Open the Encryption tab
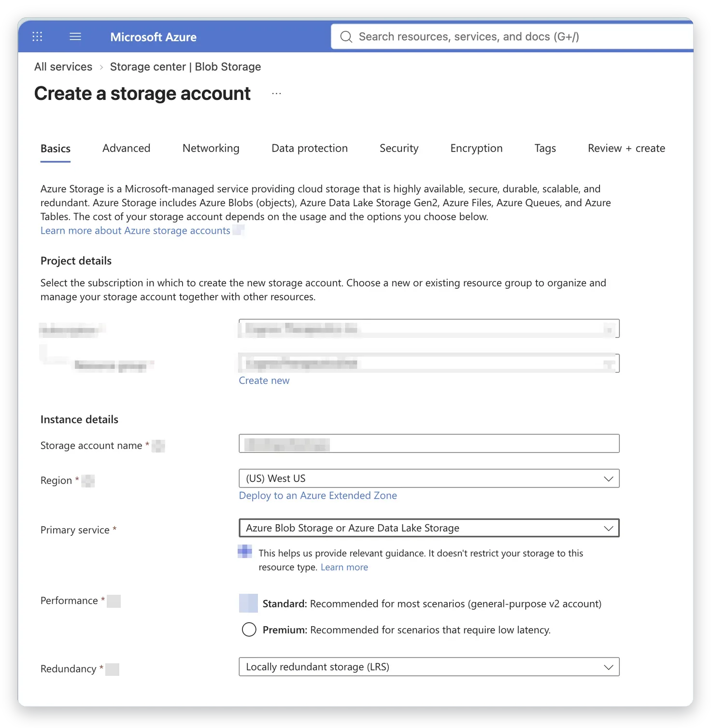Image resolution: width=711 pixels, height=728 pixels. [477, 148]
